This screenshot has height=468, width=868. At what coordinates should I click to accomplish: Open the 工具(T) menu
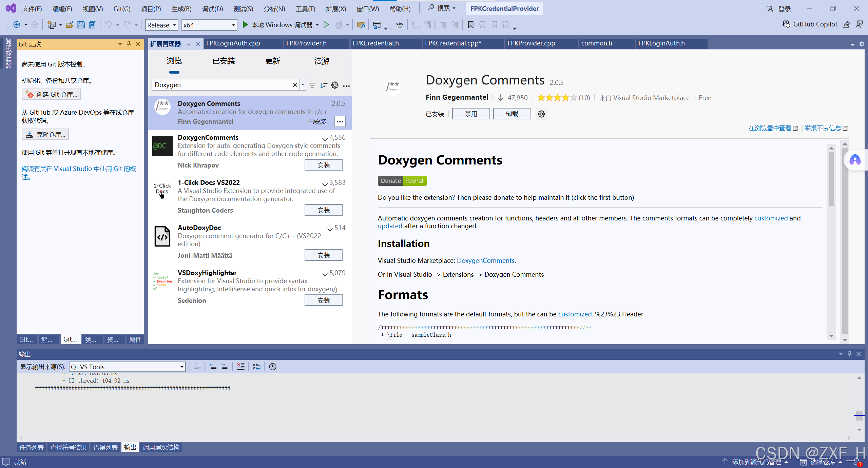click(x=305, y=9)
